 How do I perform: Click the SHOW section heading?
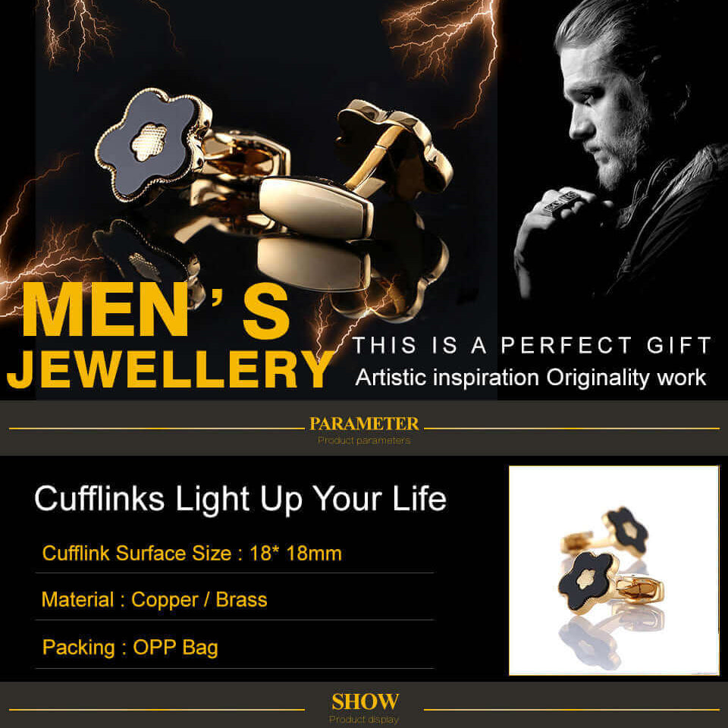(x=365, y=701)
